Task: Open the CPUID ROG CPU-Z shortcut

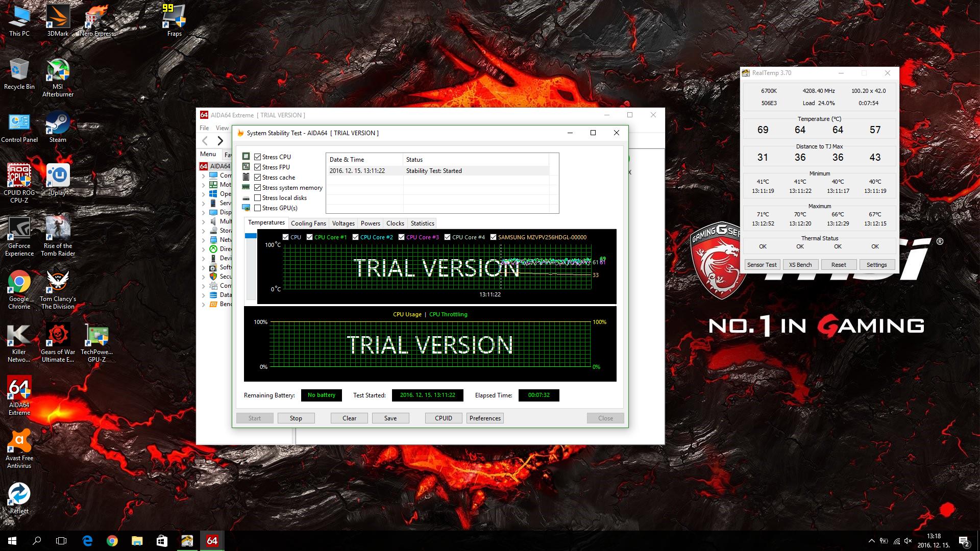Action: point(19,183)
